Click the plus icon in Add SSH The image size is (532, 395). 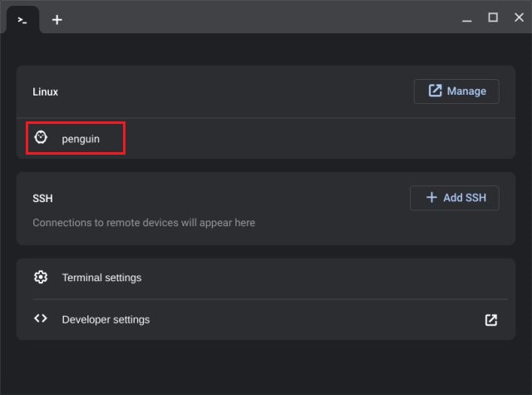[431, 198]
